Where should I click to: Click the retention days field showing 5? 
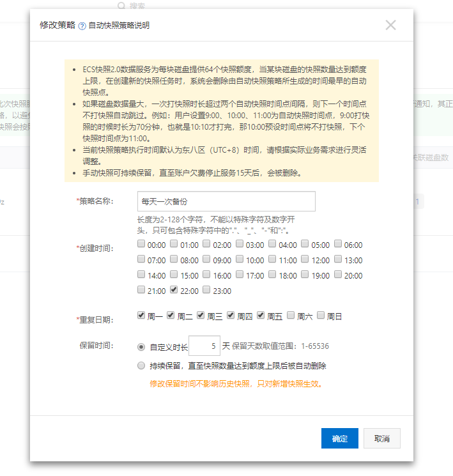point(204,346)
